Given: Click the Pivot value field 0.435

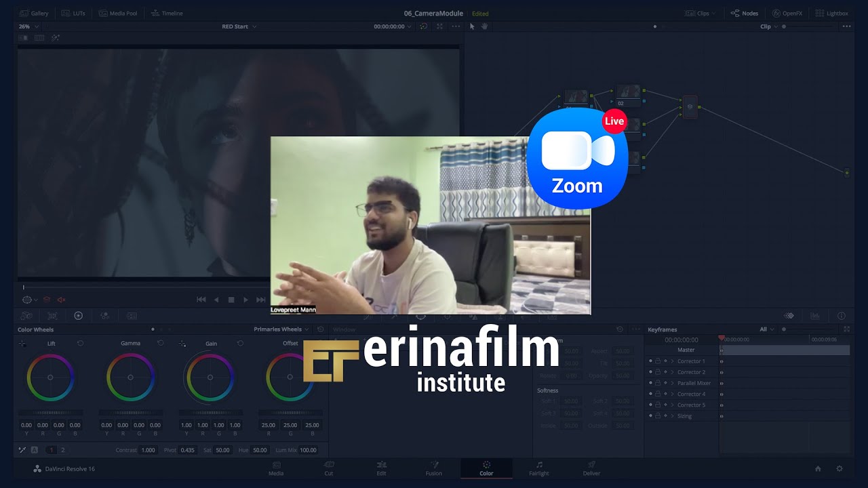Looking at the screenshot, I should tap(188, 450).
